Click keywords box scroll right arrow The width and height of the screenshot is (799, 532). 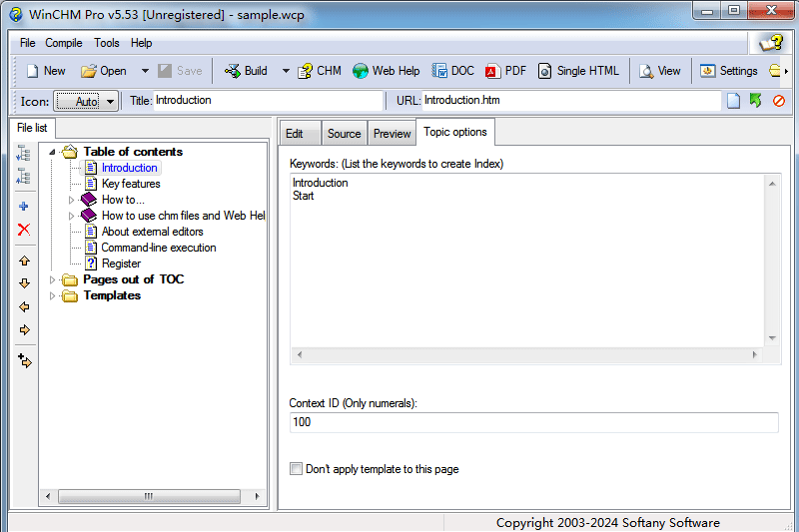[755, 355]
